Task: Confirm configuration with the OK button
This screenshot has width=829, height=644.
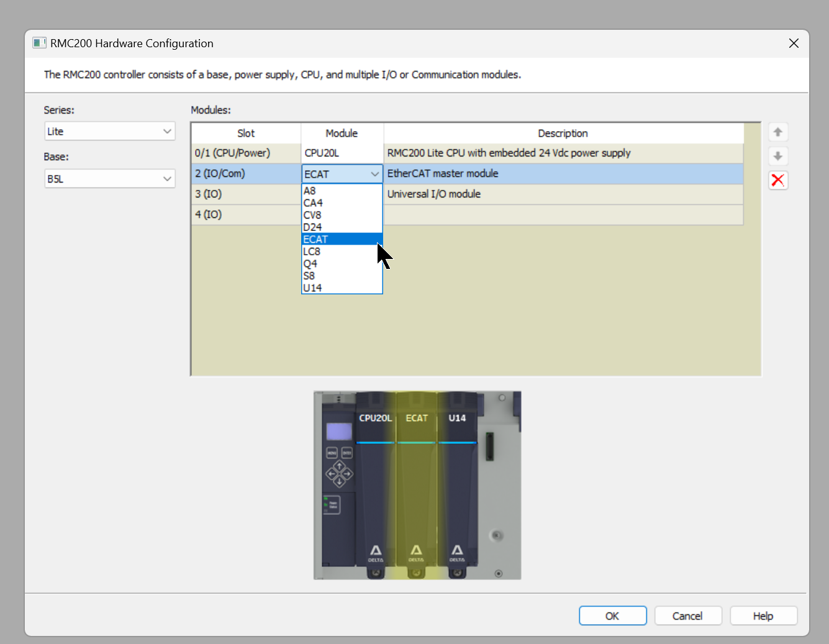Action: point(613,616)
